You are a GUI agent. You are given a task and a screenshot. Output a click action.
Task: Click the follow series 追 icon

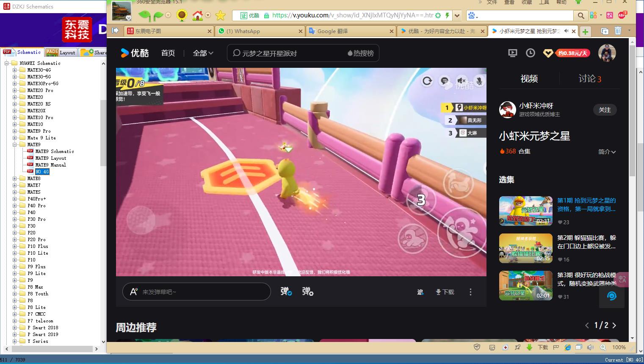coord(420,292)
